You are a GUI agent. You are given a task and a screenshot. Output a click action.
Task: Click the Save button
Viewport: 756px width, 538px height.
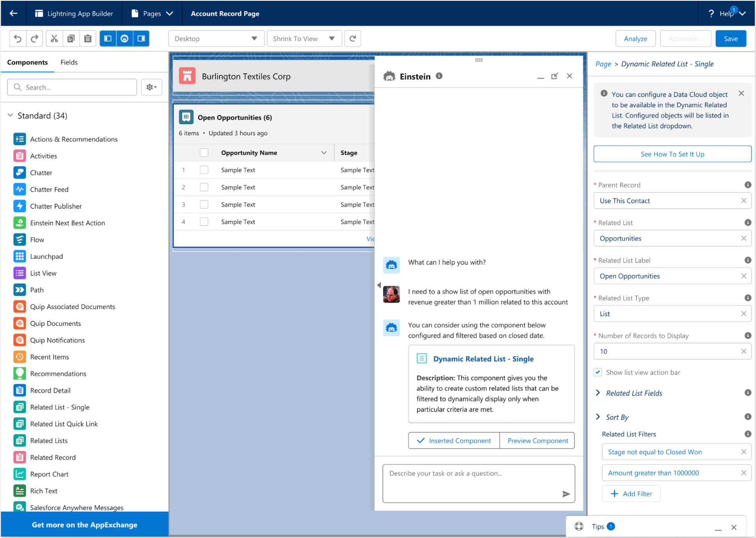point(731,39)
